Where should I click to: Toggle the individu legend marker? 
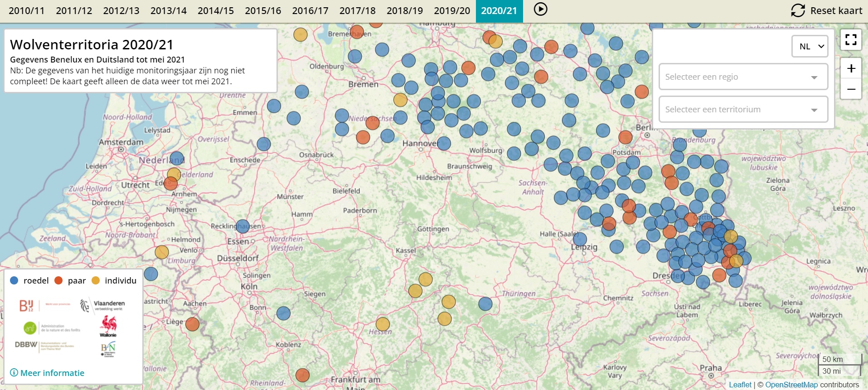point(96,280)
